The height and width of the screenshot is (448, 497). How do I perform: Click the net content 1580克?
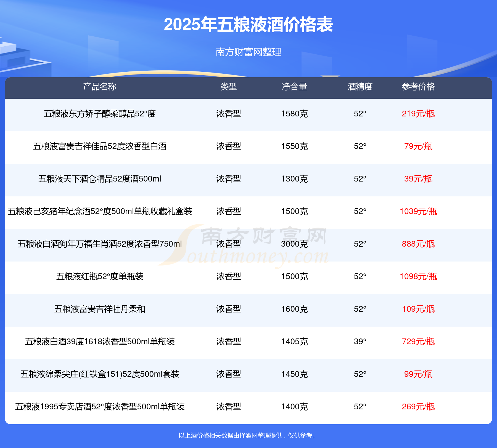click(x=294, y=114)
